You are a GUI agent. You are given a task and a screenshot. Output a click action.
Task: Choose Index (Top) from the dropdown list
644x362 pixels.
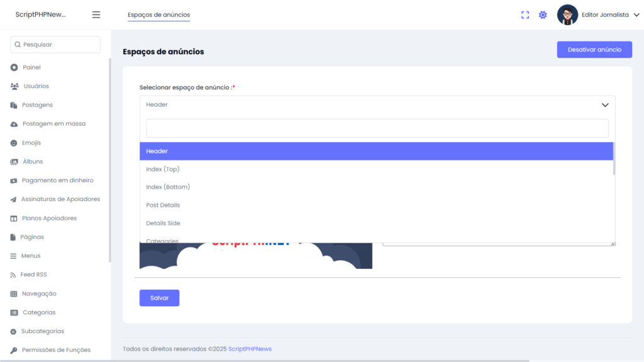[163, 169]
